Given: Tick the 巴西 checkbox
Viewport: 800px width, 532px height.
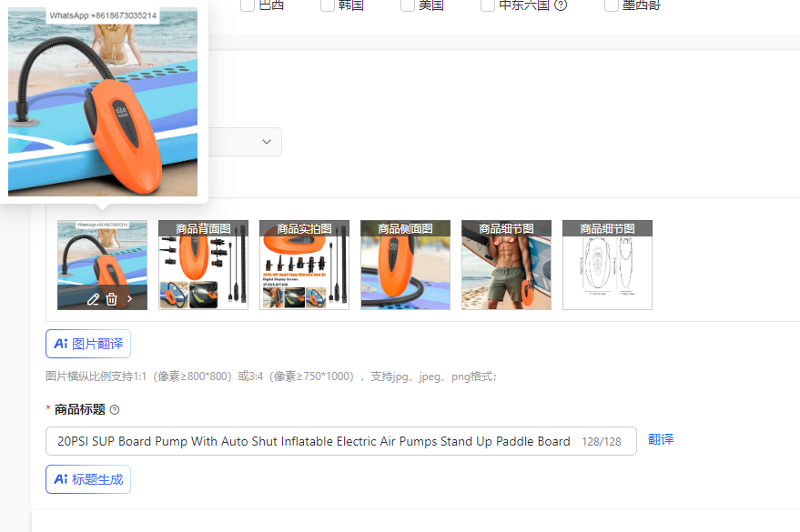Looking at the screenshot, I should 248,5.
